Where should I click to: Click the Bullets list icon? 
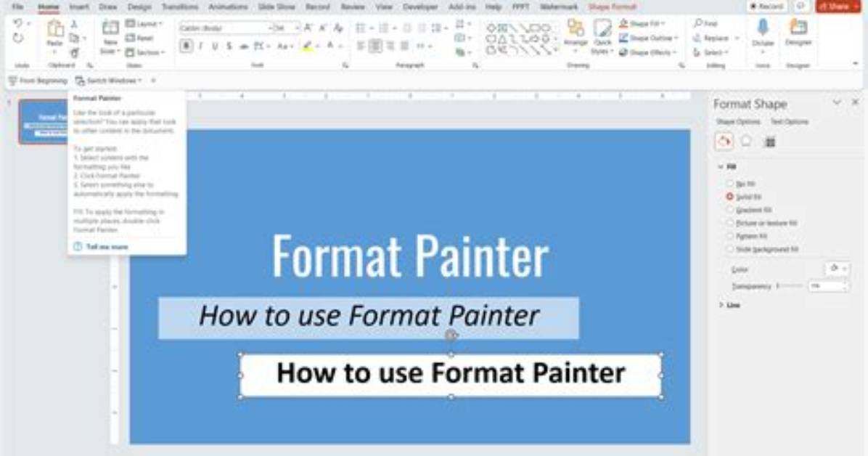pos(361,28)
